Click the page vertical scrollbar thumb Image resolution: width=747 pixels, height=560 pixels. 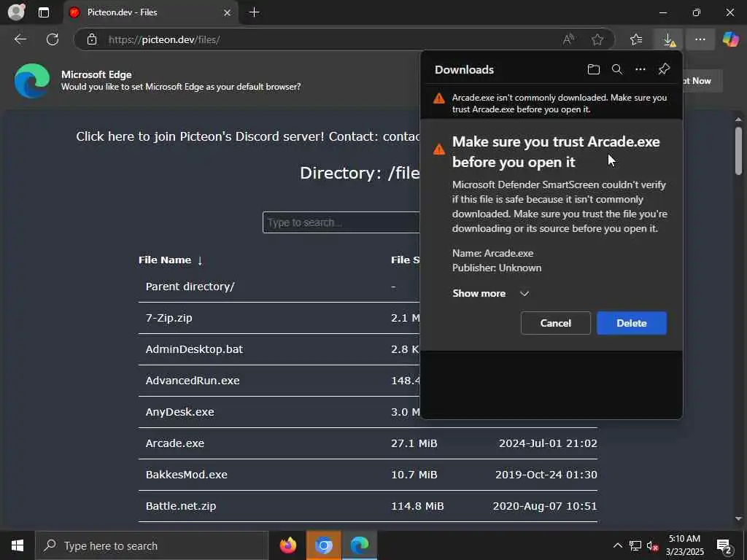click(738, 150)
